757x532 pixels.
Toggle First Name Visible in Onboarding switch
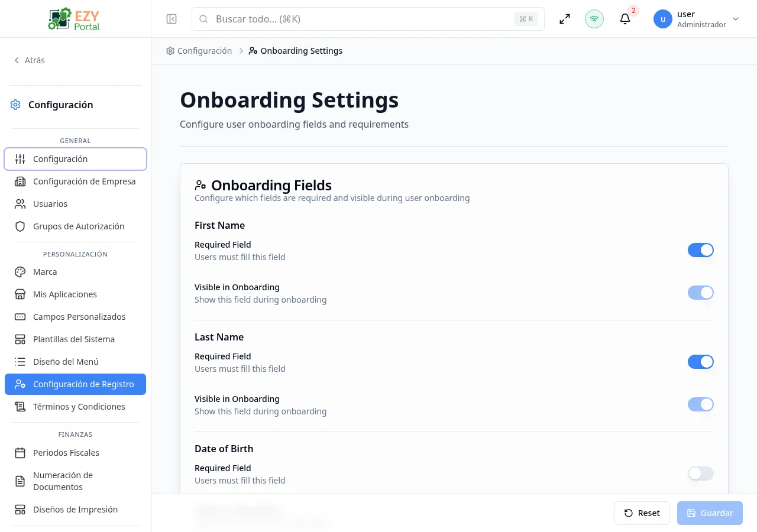pyautogui.click(x=701, y=293)
